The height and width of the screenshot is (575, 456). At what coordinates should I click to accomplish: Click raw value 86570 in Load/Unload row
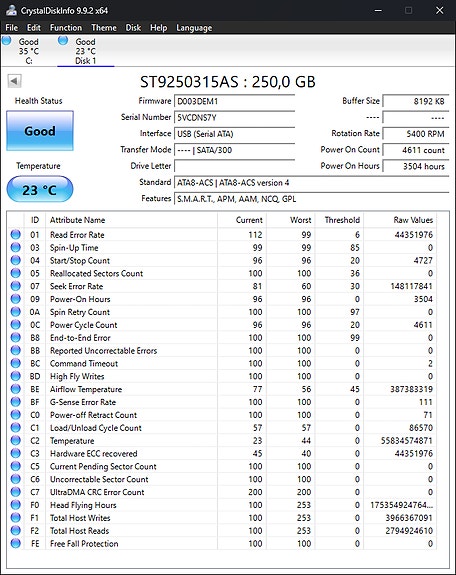(421, 428)
